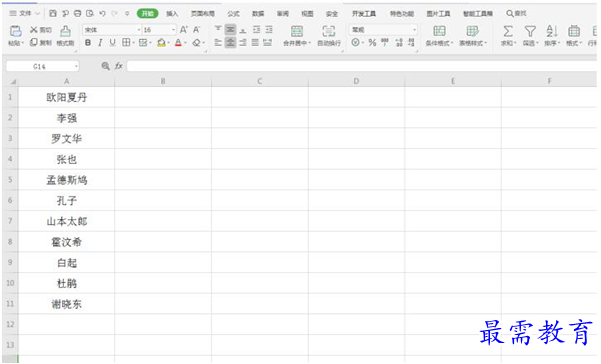Click the fx insert function icon

(x=119, y=66)
